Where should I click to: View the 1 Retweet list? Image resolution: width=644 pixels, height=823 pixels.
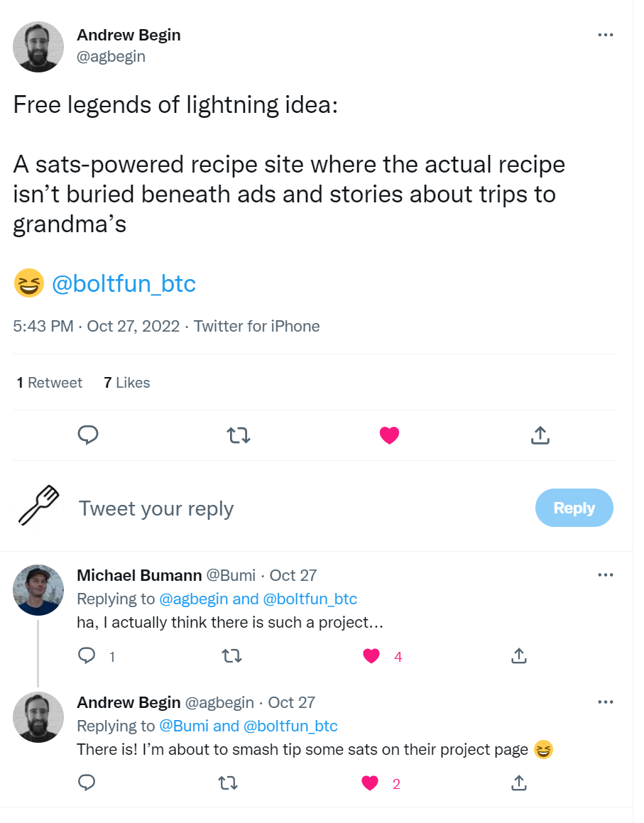pyautogui.click(x=50, y=383)
